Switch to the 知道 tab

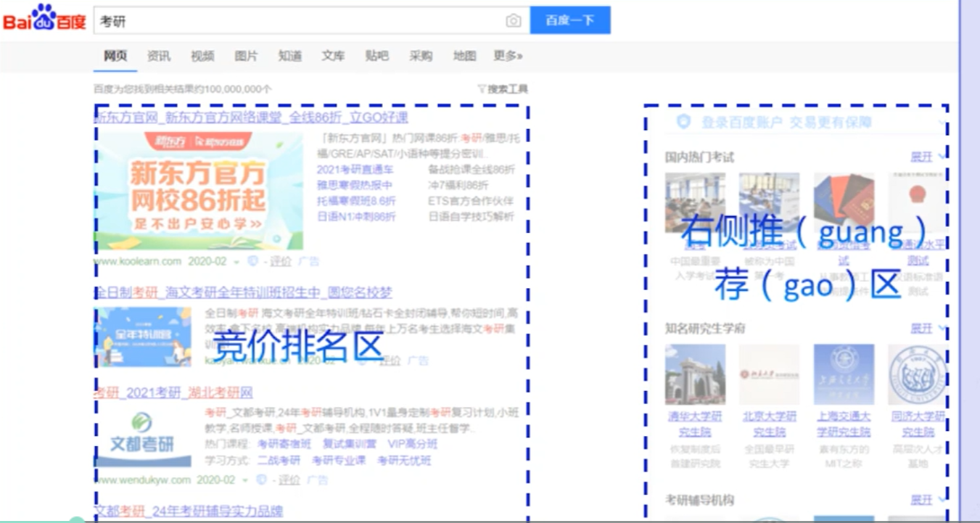point(289,56)
